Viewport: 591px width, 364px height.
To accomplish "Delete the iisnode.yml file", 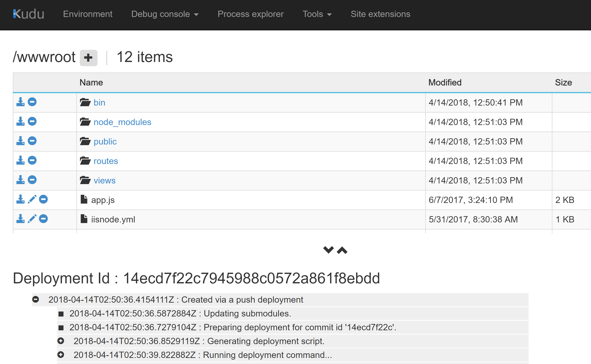I will (43, 219).
